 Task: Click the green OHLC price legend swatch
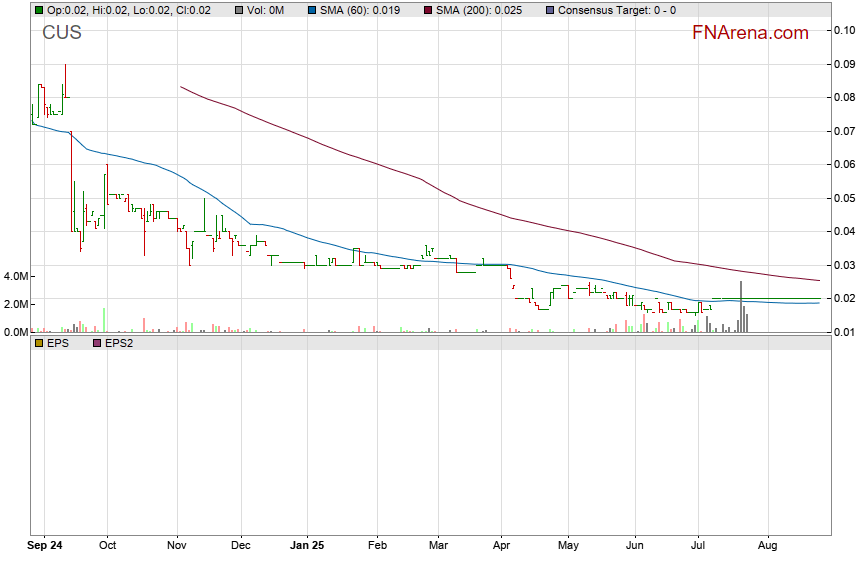[x=38, y=10]
